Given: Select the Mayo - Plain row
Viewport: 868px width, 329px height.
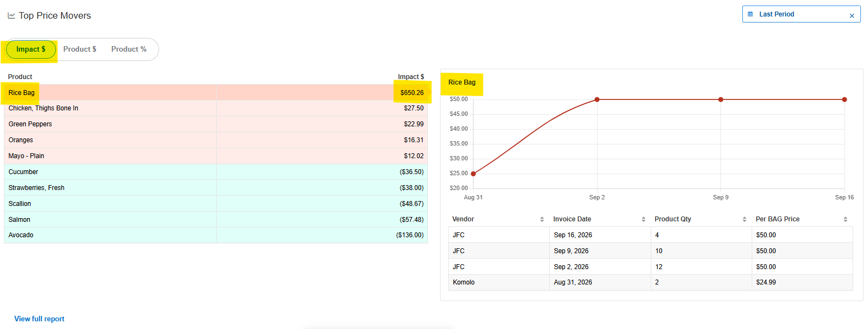Looking at the screenshot, I should pos(216,156).
